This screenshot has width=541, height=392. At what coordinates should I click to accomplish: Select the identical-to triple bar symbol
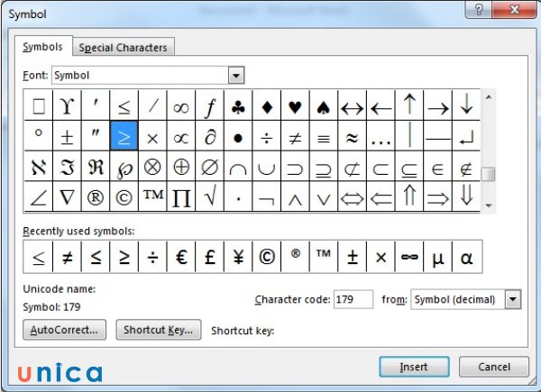tap(324, 136)
